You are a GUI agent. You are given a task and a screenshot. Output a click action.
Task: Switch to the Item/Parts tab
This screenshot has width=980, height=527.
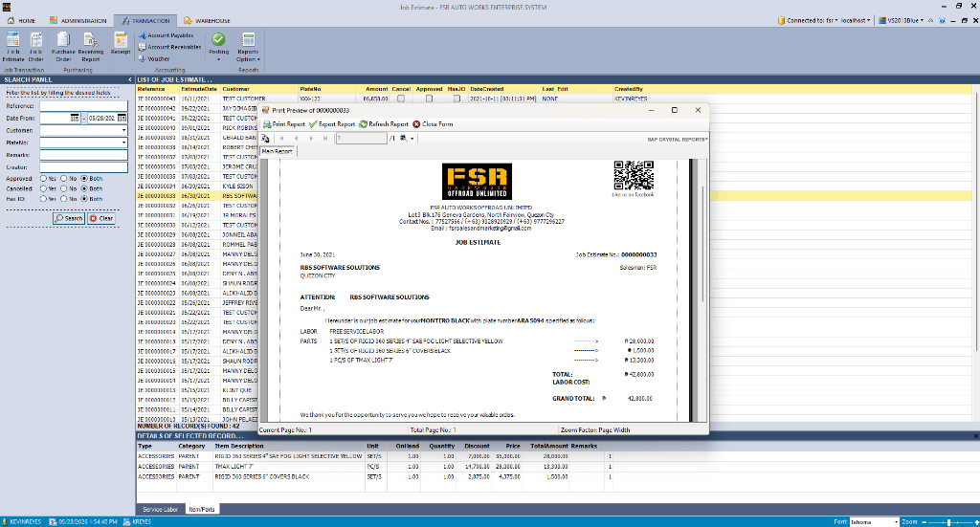click(x=202, y=510)
